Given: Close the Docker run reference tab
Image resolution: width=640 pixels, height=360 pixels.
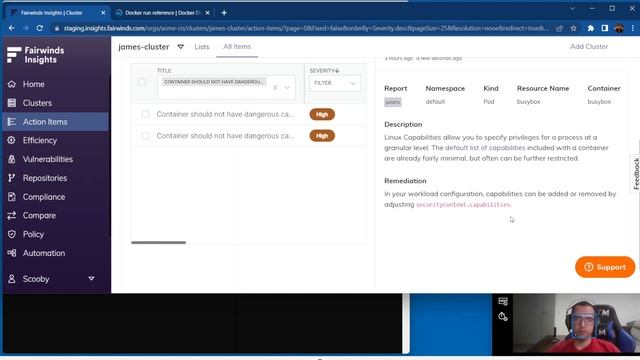Looking at the screenshot, I should [x=207, y=13].
